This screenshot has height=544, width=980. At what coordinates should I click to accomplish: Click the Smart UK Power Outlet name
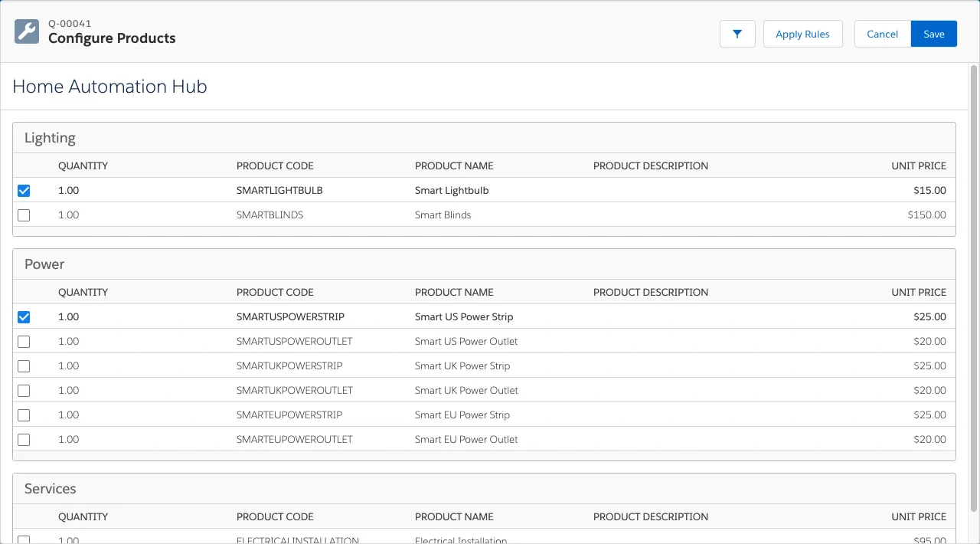(x=466, y=390)
